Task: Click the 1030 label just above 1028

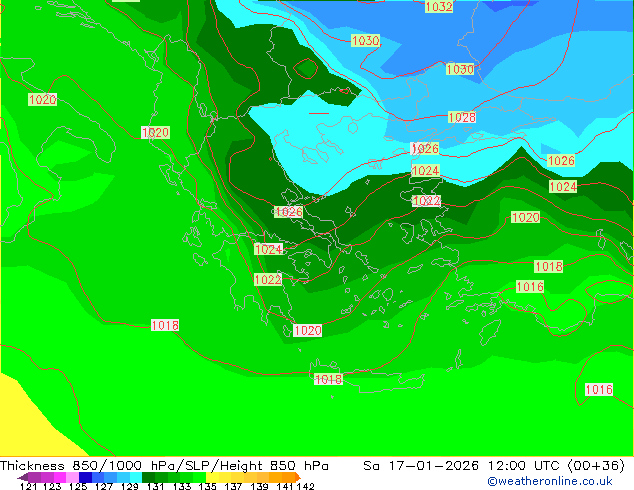Action: pyautogui.click(x=460, y=69)
